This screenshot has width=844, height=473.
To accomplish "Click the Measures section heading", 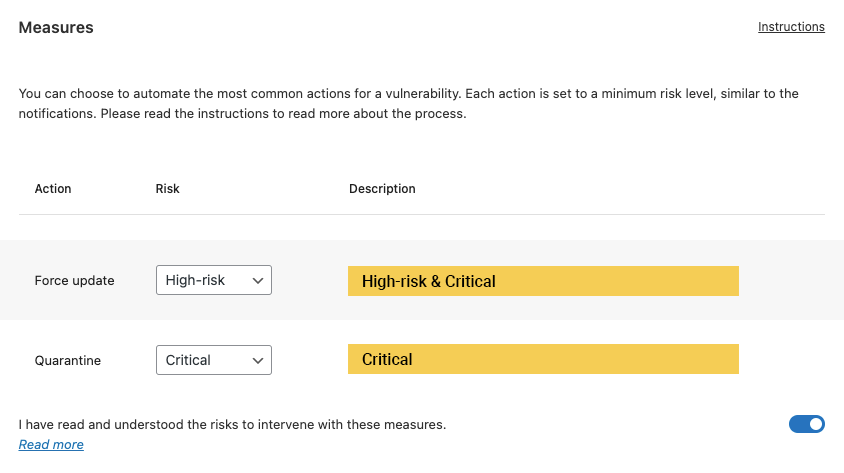I will 56,28.
